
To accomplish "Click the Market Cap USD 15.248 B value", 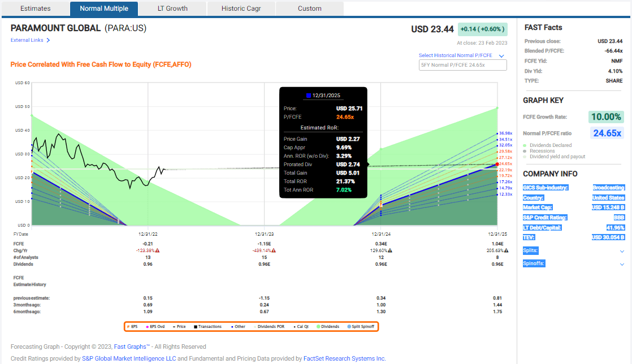I will pos(608,207).
